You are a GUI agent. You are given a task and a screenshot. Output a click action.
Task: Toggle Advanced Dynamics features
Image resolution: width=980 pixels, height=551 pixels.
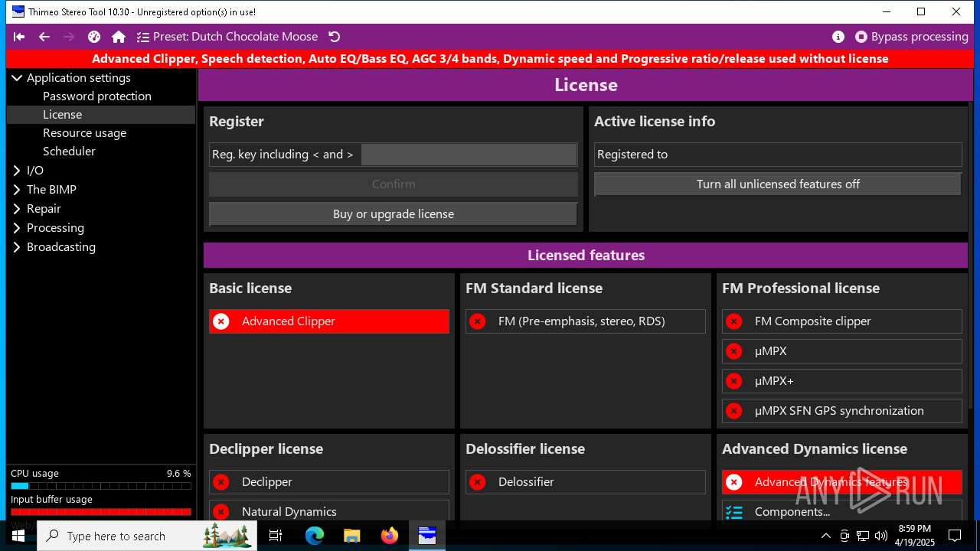click(x=842, y=482)
